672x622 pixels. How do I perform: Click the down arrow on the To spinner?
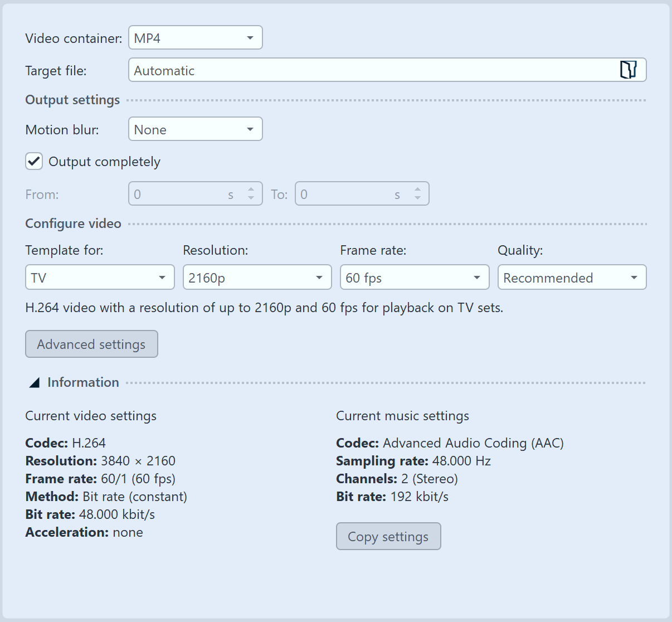click(417, 198)
